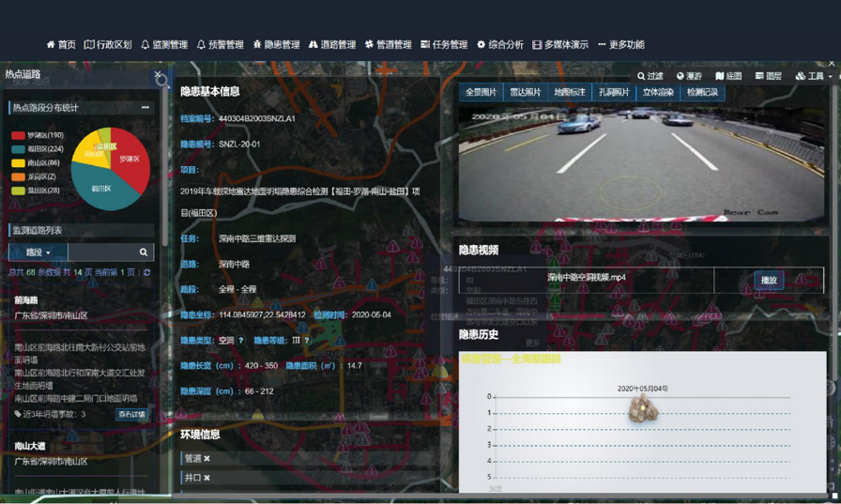The height and width of the screenshot is (504, 841).
Task: Refresh the monitored road list
Action: pyautogui.click(x=147, y=272)
